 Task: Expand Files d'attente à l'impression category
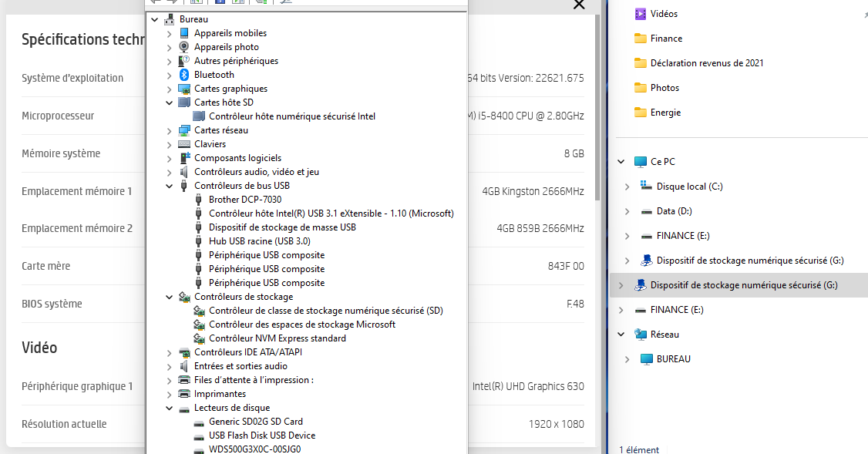tap(170, 380)
